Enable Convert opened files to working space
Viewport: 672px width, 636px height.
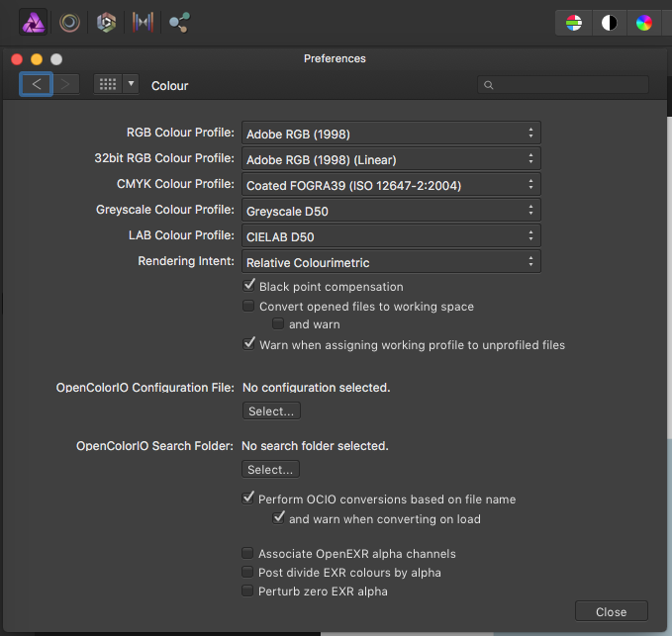[248, 306]
